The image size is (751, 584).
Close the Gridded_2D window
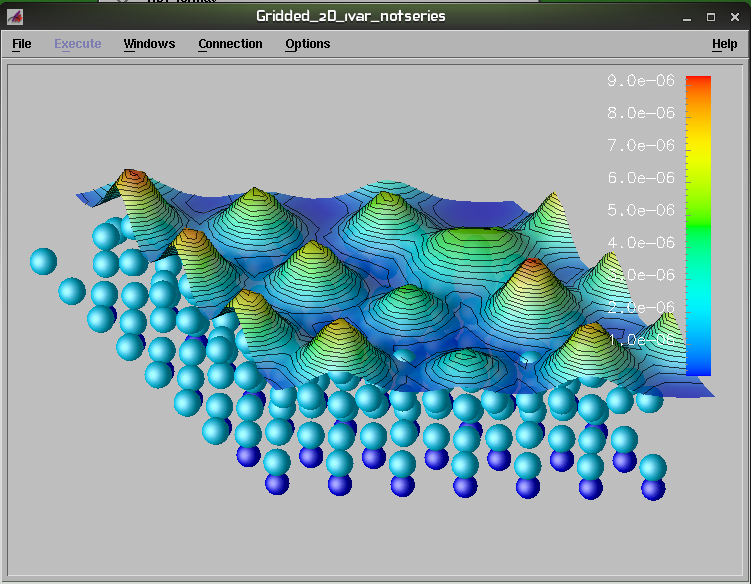[x=734, y=17]
